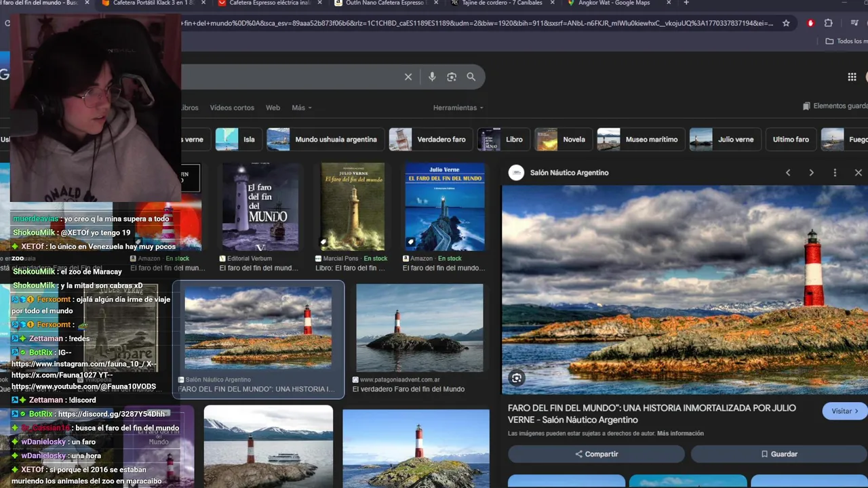Open El verdadero Faro del fin del Mundo caption
The width and height of the screenshot is (868, 488).
click(408, 389)
